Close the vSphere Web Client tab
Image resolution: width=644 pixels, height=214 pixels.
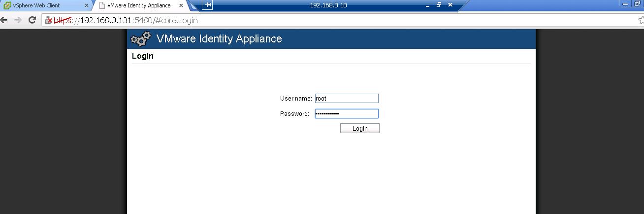[x=87, y=5]
